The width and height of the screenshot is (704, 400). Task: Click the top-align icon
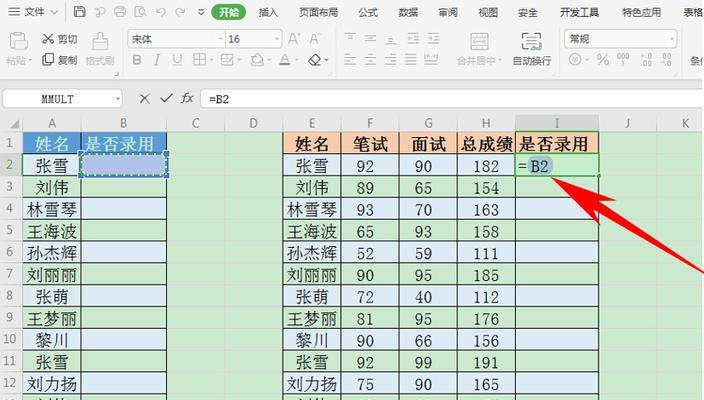(x=350, y=39)
